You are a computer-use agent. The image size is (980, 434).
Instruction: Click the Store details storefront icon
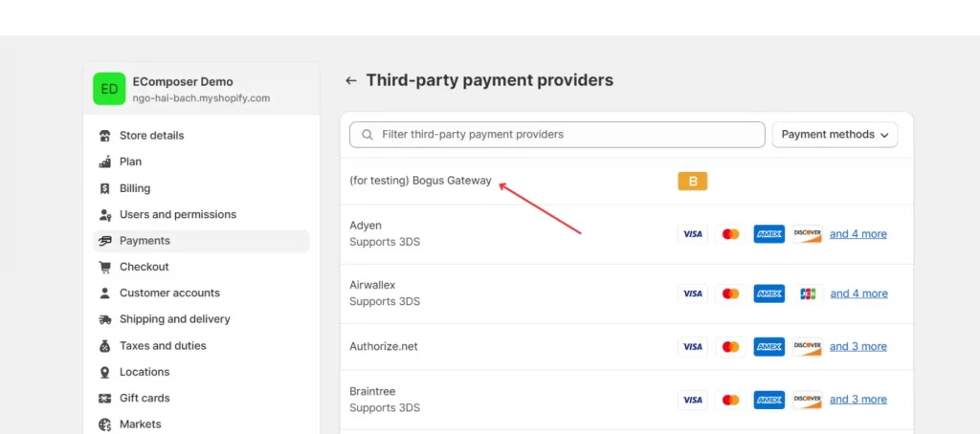point(105,136)
